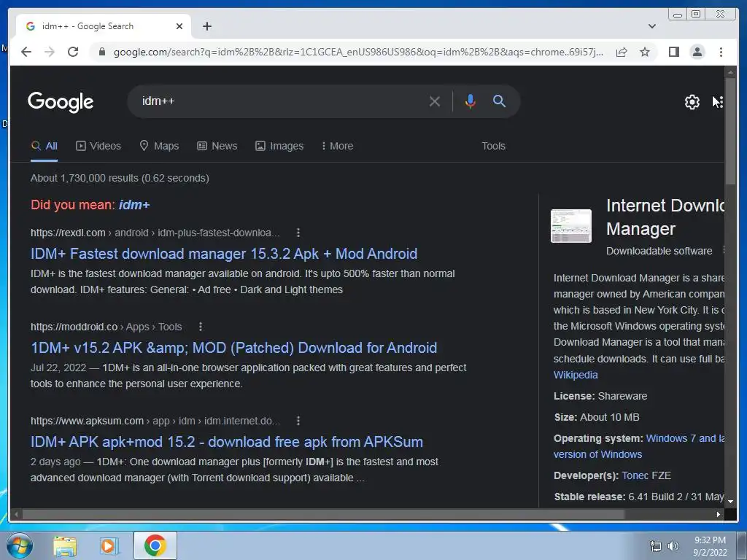Click the vertical scrollbar up arrow
The width and height of the screenshot is (747, 560).
(x=730, y=72)
